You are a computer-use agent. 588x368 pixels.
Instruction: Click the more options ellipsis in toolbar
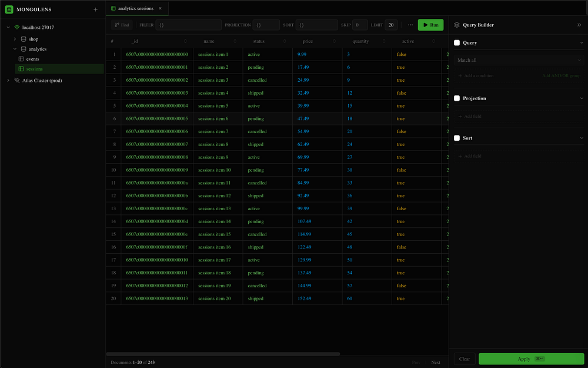410,25
